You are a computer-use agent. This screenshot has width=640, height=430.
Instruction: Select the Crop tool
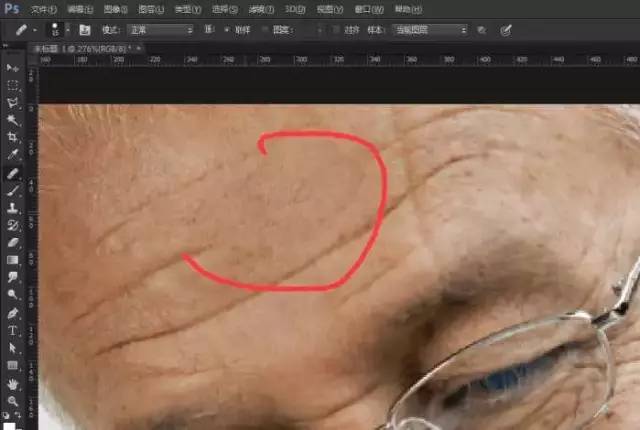click(x=13, y=137)
